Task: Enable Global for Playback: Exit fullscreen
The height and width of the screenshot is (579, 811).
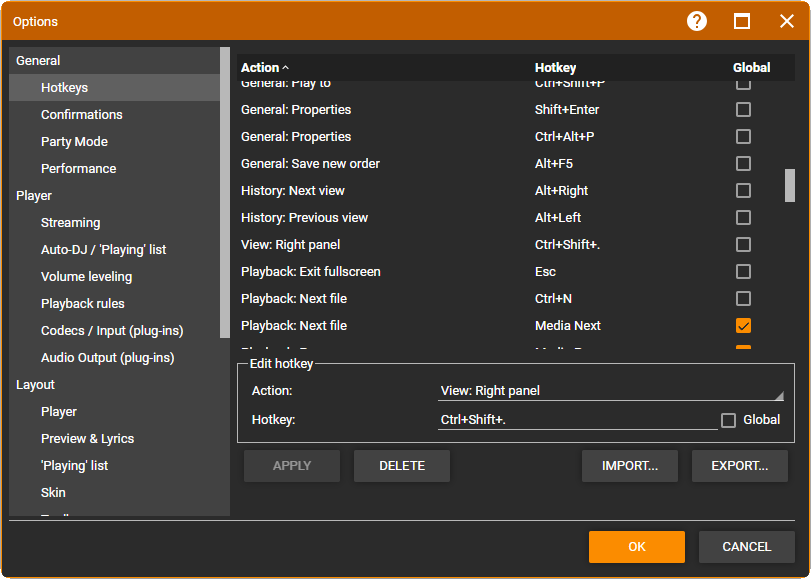Action: 743,272
